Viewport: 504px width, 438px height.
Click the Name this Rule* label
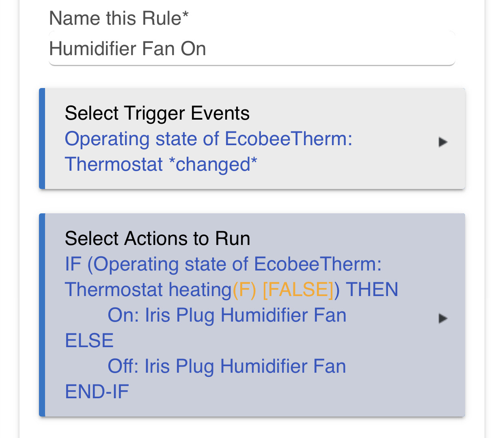coord(119,18)
